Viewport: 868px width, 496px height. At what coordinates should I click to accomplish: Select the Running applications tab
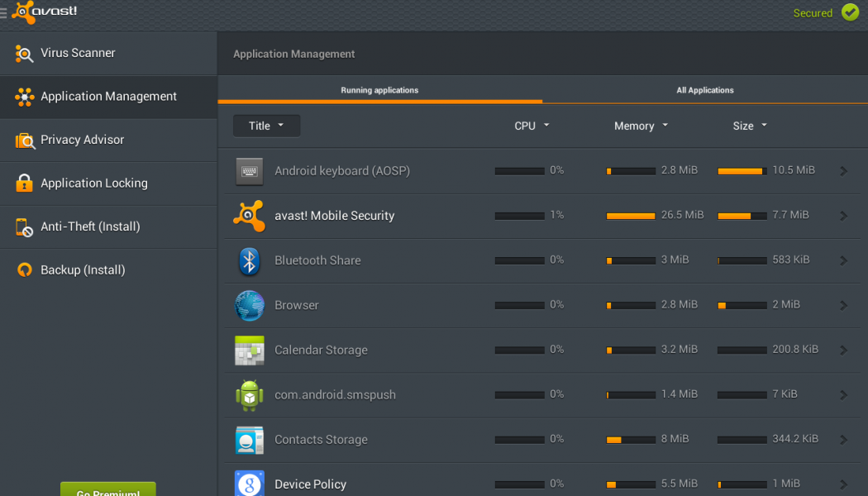pos(379,90)
